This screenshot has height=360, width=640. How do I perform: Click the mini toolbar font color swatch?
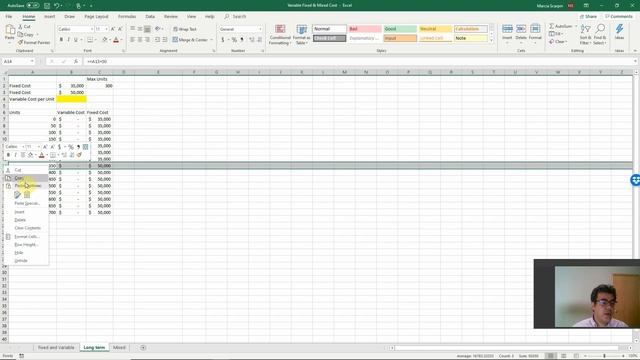point(42,155)
